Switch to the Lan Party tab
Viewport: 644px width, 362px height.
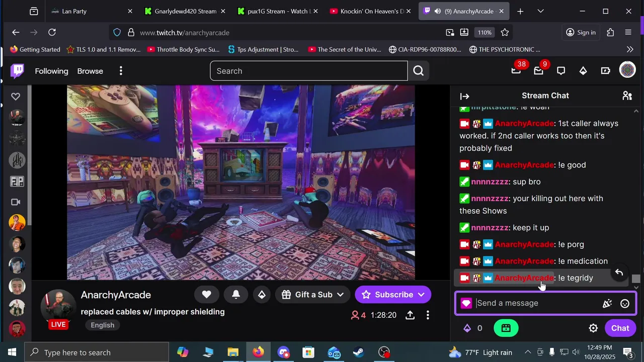(92, 11)
